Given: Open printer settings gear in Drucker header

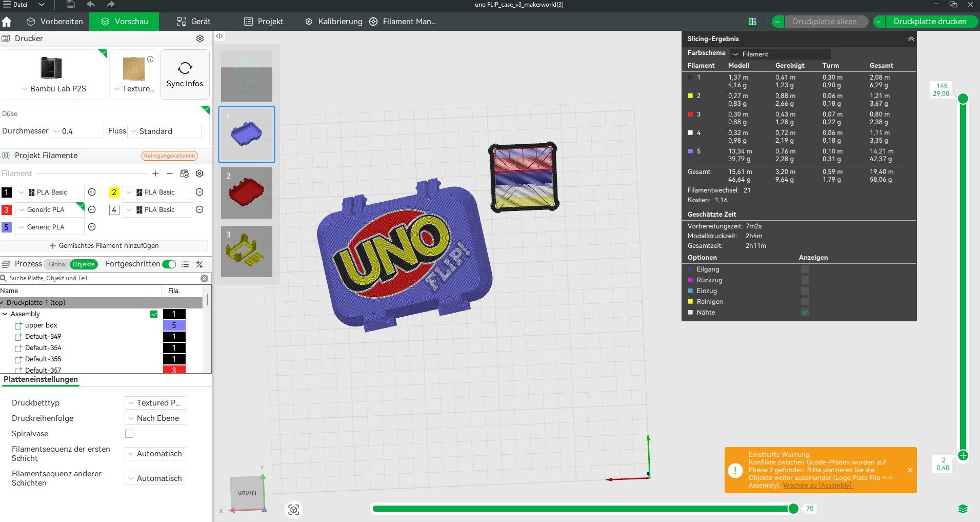Looking at the screenshot, I should [x=200, y=38].
